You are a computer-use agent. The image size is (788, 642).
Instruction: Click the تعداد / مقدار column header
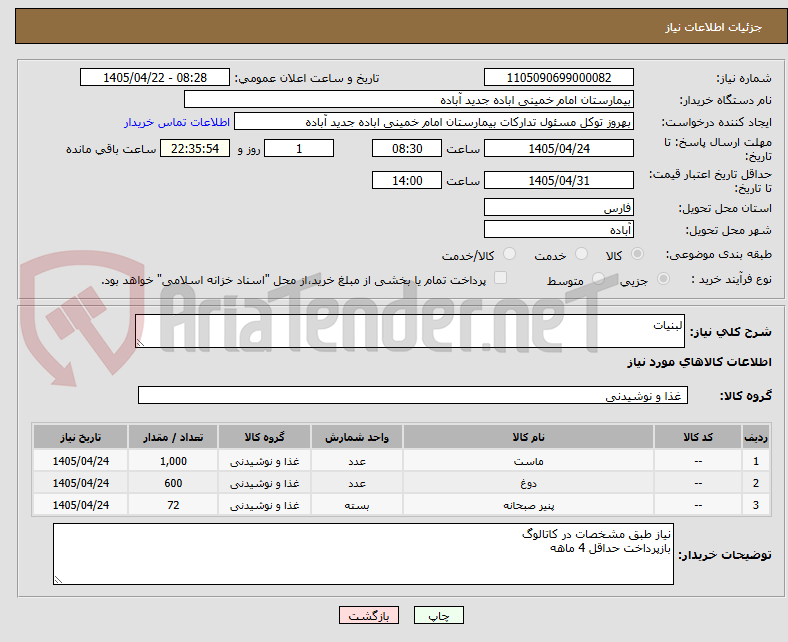[173, 437]
